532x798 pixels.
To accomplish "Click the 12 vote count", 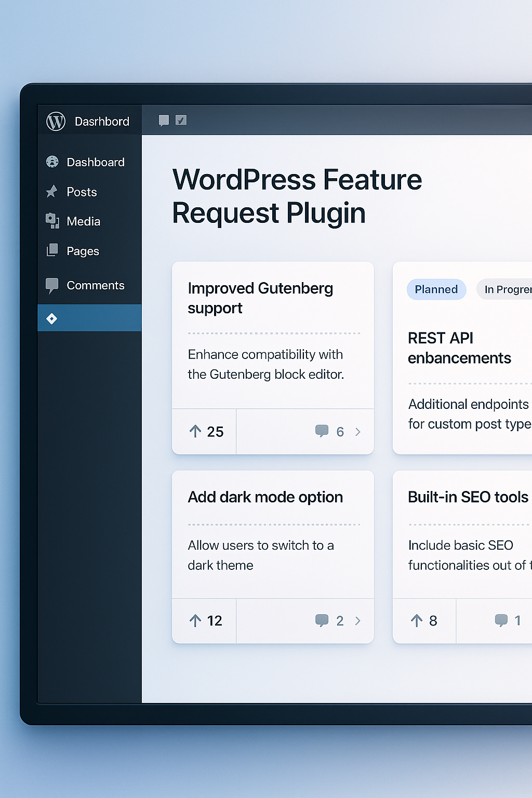I will (x=215, y=621).
